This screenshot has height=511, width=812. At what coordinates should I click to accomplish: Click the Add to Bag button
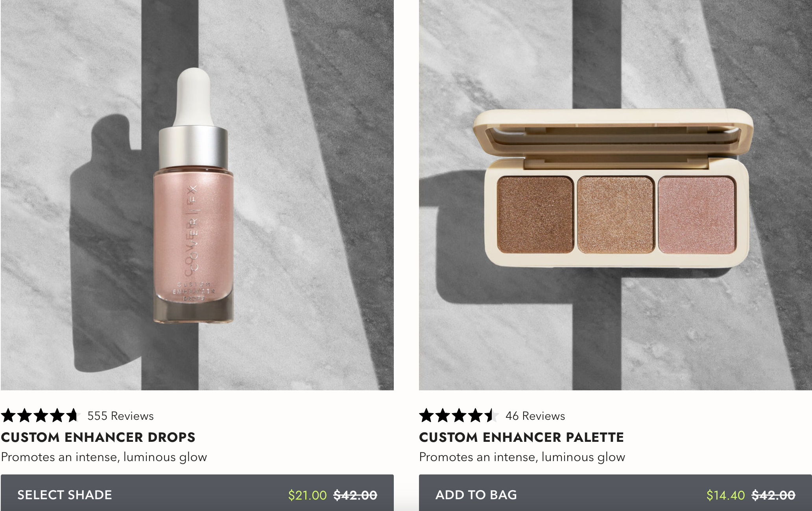pos(615,493)
